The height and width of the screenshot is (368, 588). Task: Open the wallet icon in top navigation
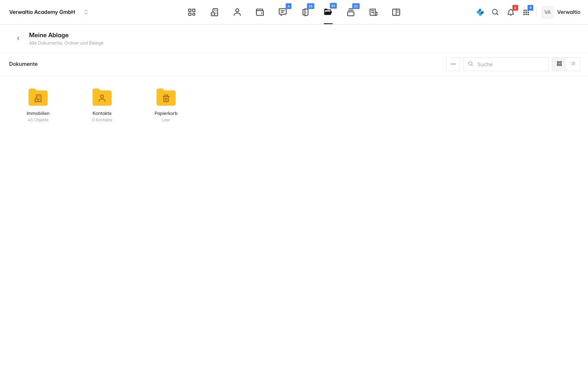pos(260,12)
